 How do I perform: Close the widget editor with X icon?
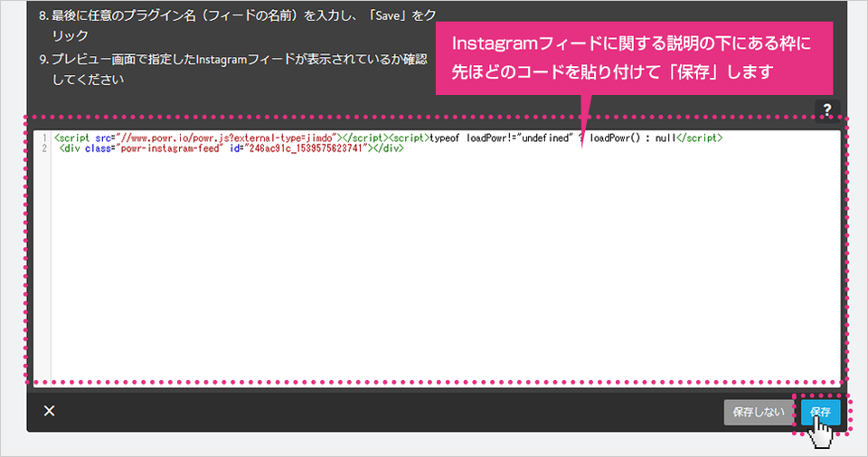pyautogui.click(x=49, y=411)
